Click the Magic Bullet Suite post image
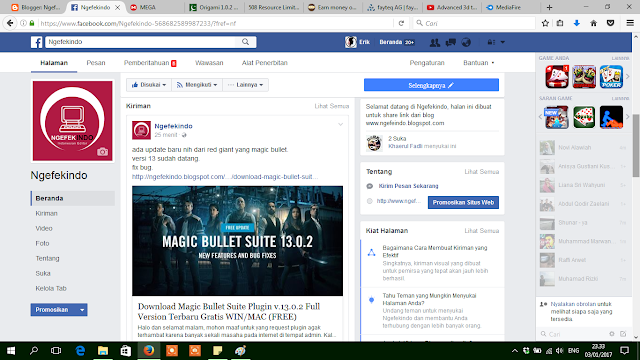Screen dimensions: 640x360 (238, 241)
